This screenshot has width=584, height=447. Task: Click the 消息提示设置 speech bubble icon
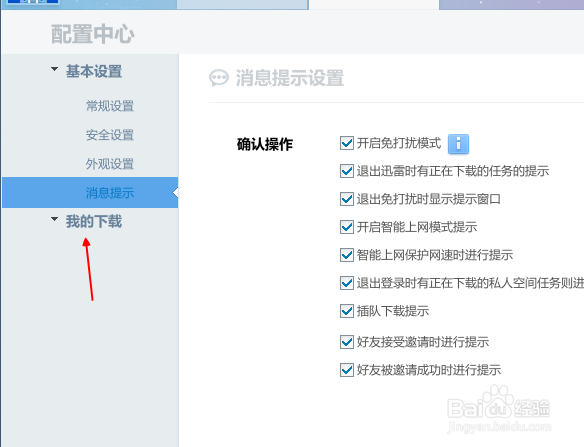coord(219,78)
